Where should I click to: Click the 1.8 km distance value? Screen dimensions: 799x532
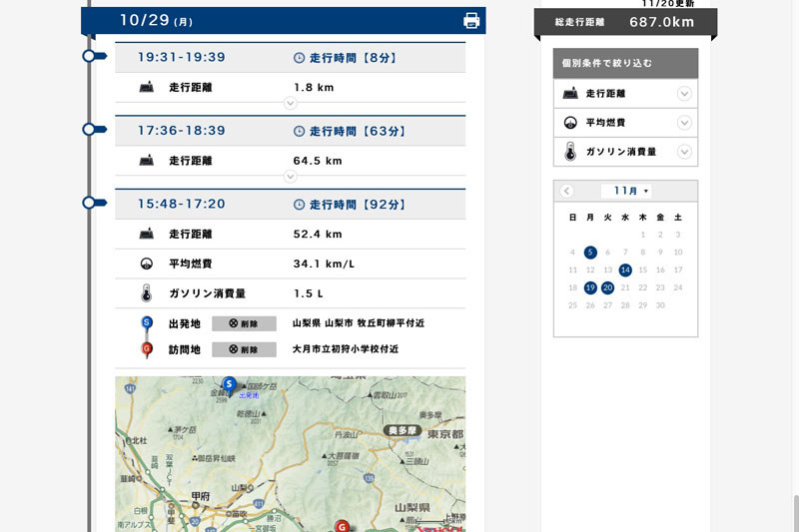(314, 88)
